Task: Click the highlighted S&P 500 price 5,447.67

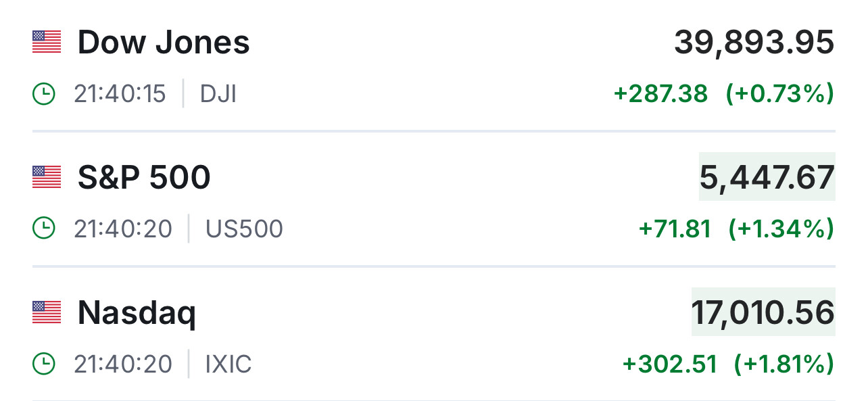Action: [767, 177]
